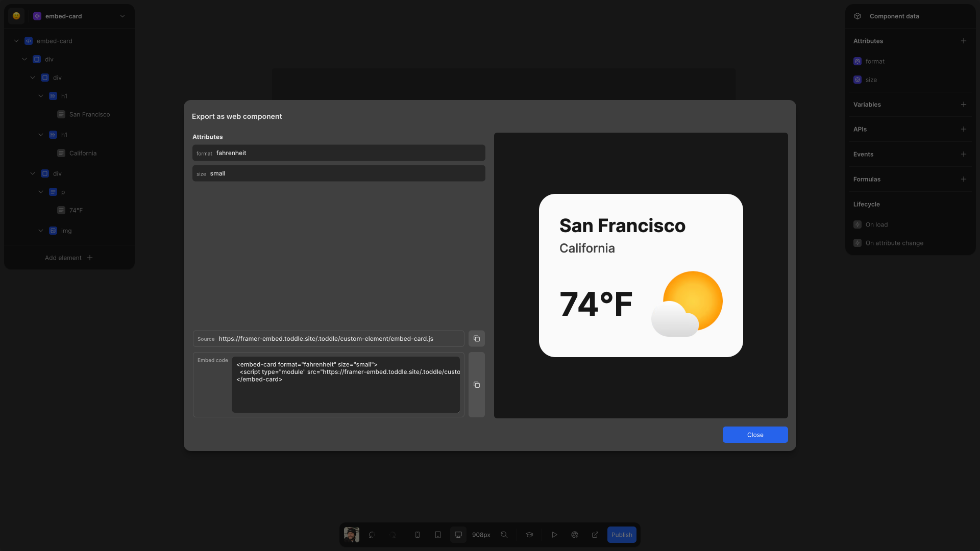The image size is (980, 551).
Task: Select the California text node
Action: [x=83, y=153]
